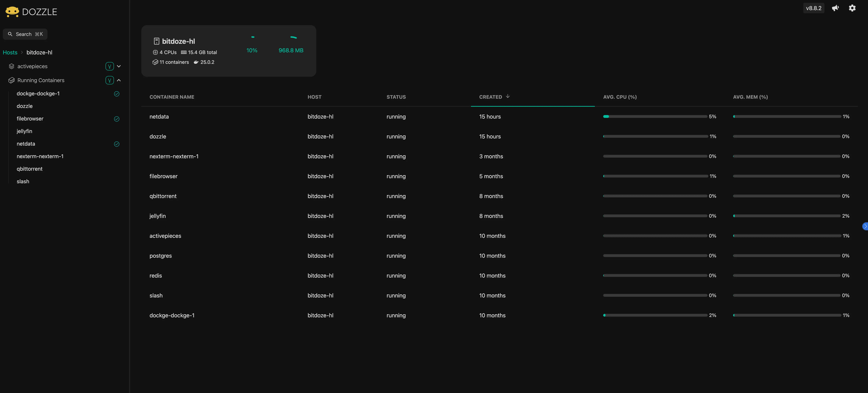Click the activepieces stack layers icon
Image resolution: width=868 pixels, height=393 pixels.
click(12, 66)
